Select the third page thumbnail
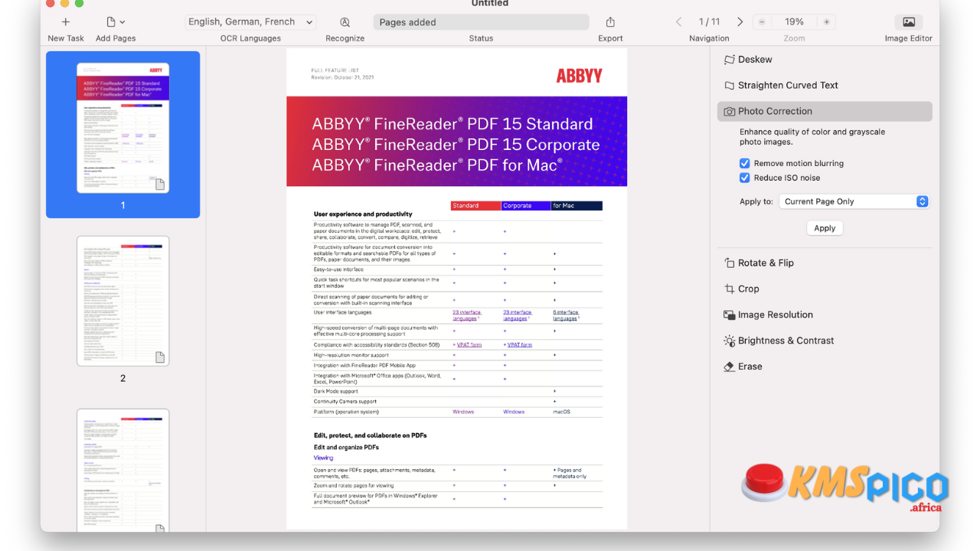This screenshot has width=980, height=551. (122, 470)
